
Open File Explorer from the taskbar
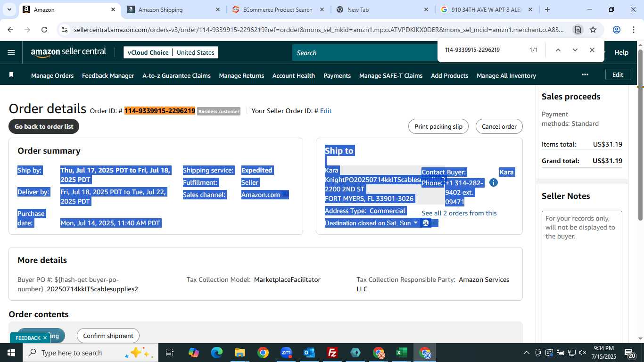tap(239, 353)
